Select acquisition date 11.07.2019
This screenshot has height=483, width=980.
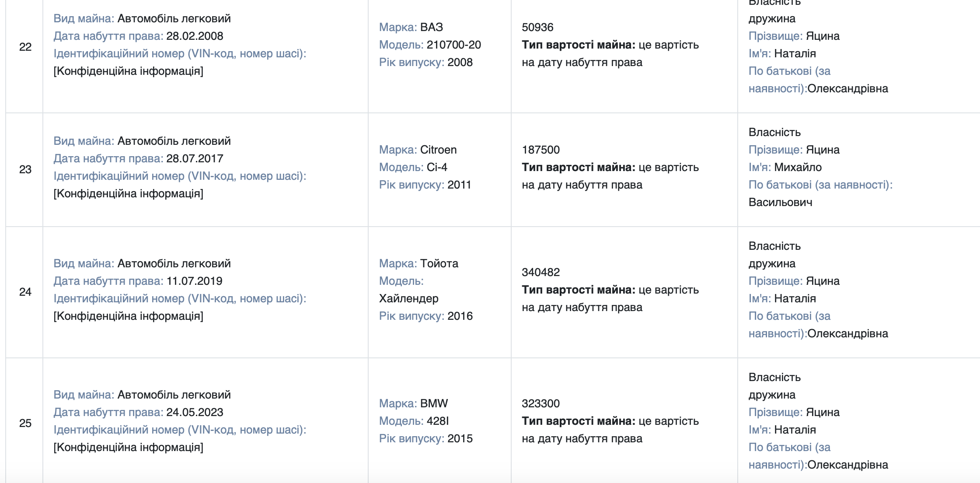click(x=194, y=281)
